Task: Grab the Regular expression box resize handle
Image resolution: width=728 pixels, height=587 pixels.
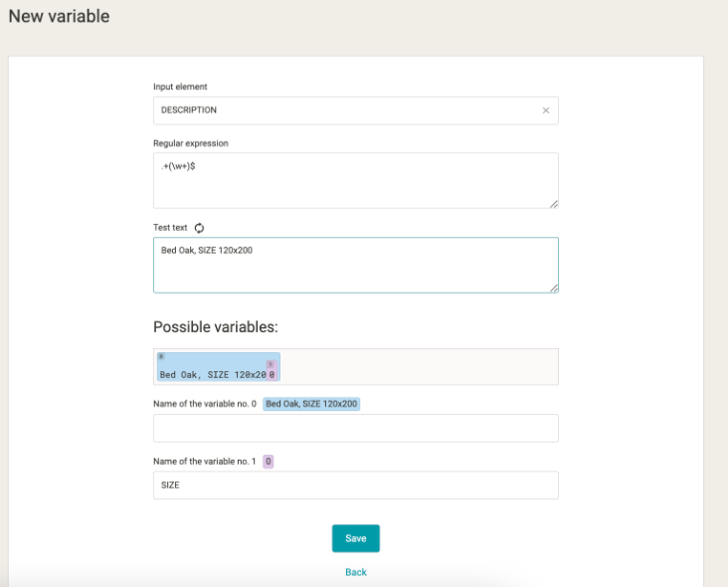Action: (553, 203)
